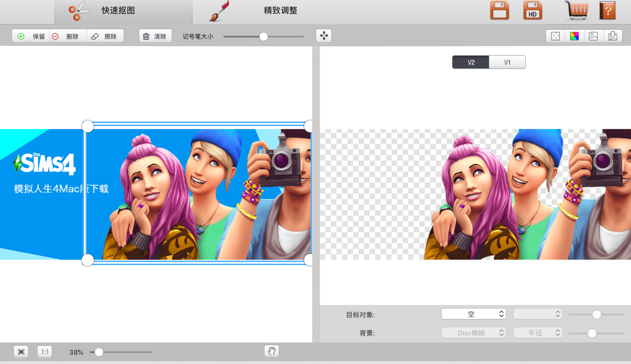The width and height of the screenshot is (631, 364).
Task: Click the HD save icon
Action: coord(533,10)
